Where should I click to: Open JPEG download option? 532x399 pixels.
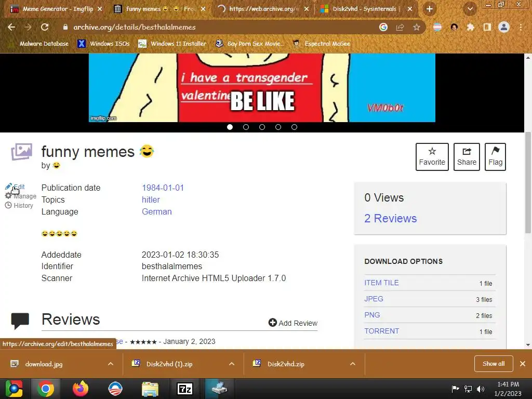[x=374, y=299]
